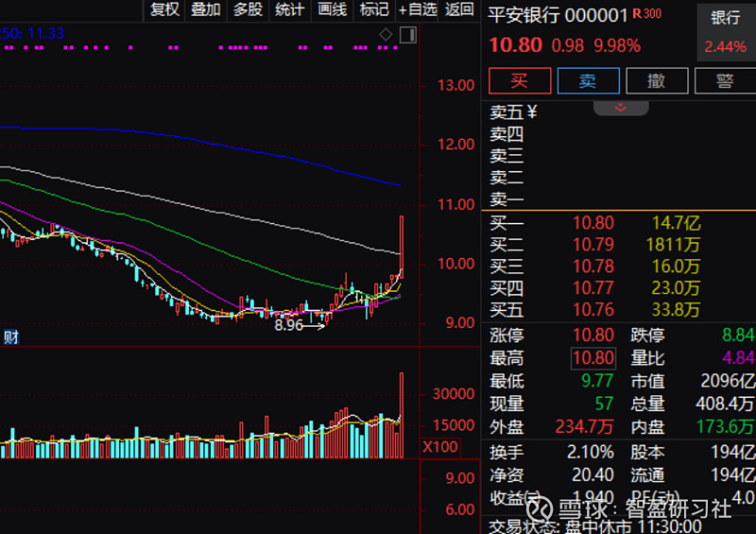This screenshot has width=756, height=534.
Task: Click the latest tall red candlestick
Action: (401, 247)
